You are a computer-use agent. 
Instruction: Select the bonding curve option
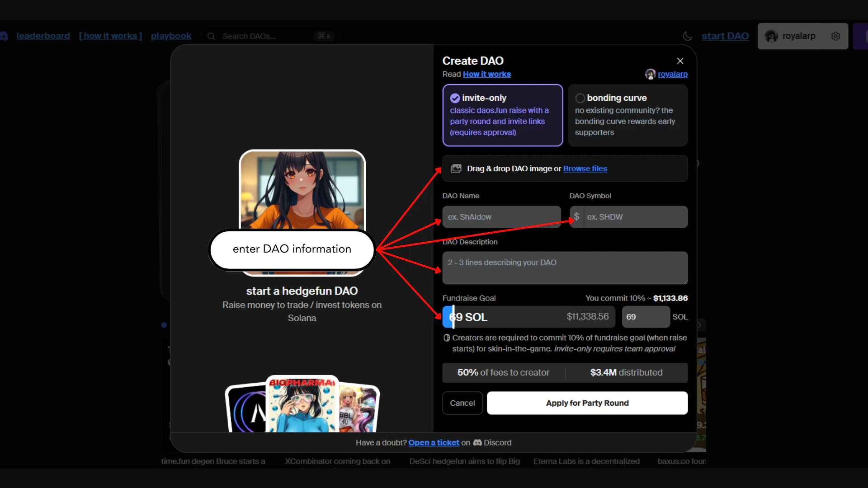[627, 115]
